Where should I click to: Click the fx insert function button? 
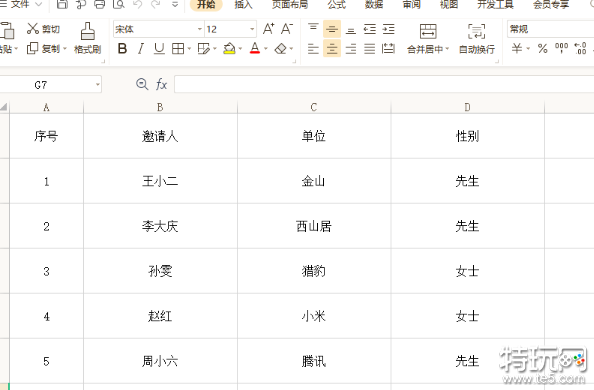click(161, 84)
